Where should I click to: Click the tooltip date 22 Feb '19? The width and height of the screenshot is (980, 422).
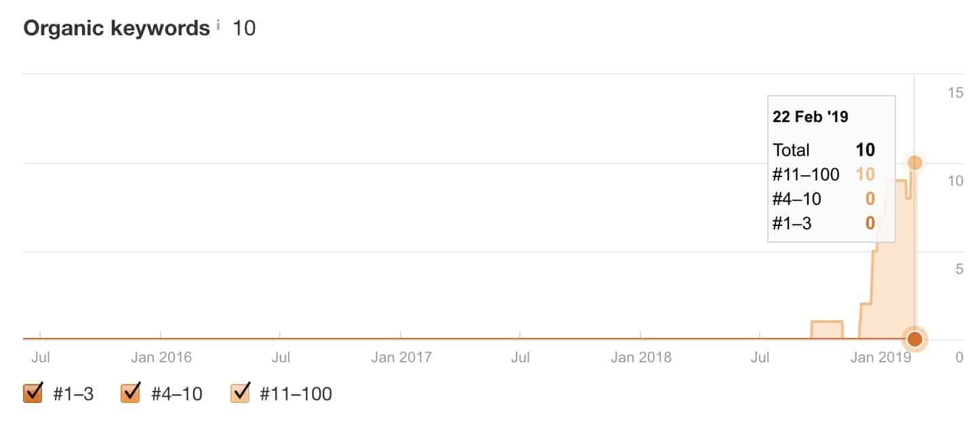[x=811, y=116]
